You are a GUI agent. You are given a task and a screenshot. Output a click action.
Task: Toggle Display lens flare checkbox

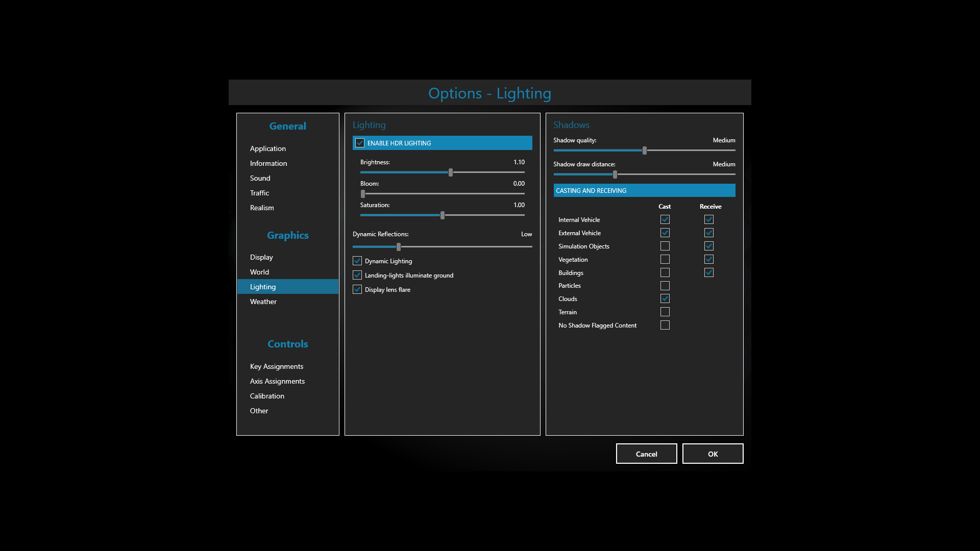(357, 289)
